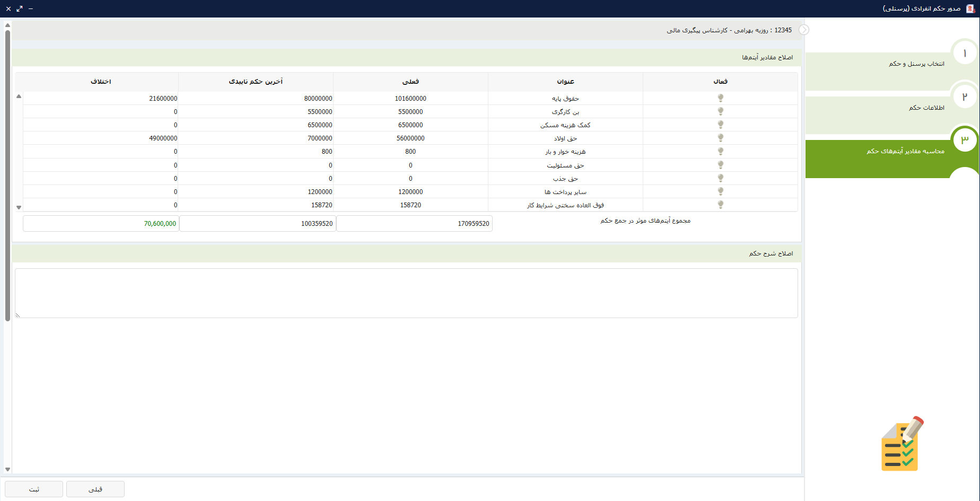980x501 pixels.
Task: Click bulb icon for فوق العاده سختی شرایط کار
Action: pos(720,205)
